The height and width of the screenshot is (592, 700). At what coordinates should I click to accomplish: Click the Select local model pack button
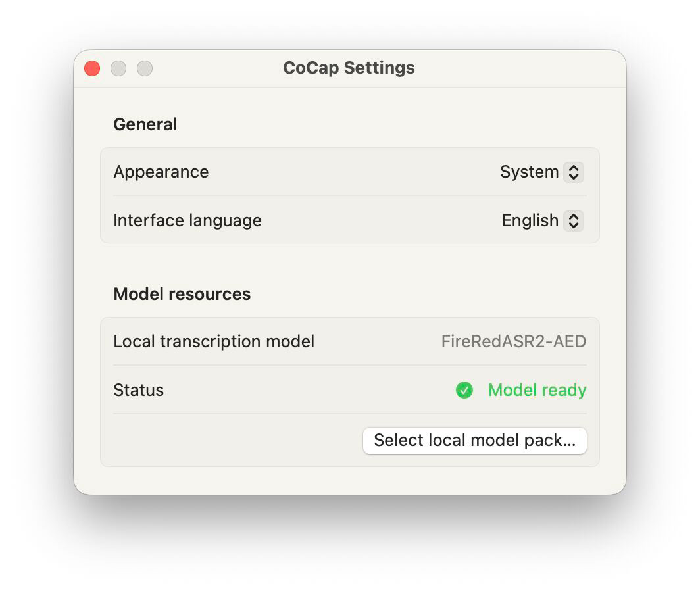pos(474,440)
